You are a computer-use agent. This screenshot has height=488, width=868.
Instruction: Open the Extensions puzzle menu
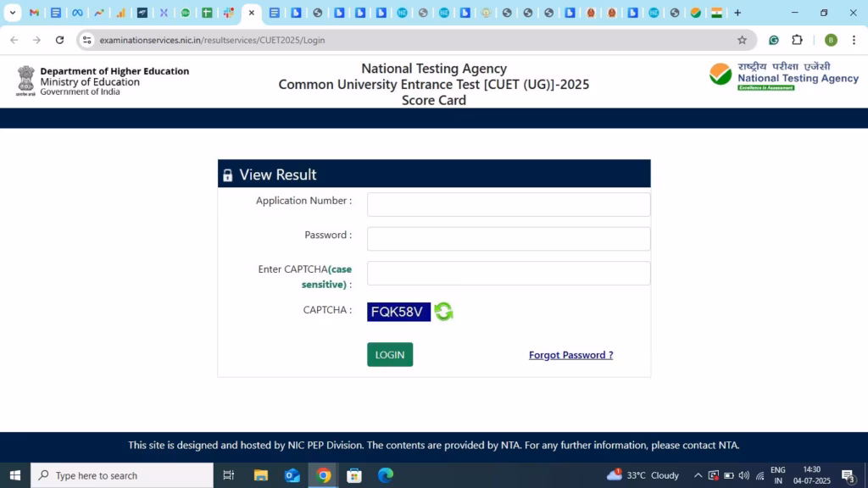797,40
